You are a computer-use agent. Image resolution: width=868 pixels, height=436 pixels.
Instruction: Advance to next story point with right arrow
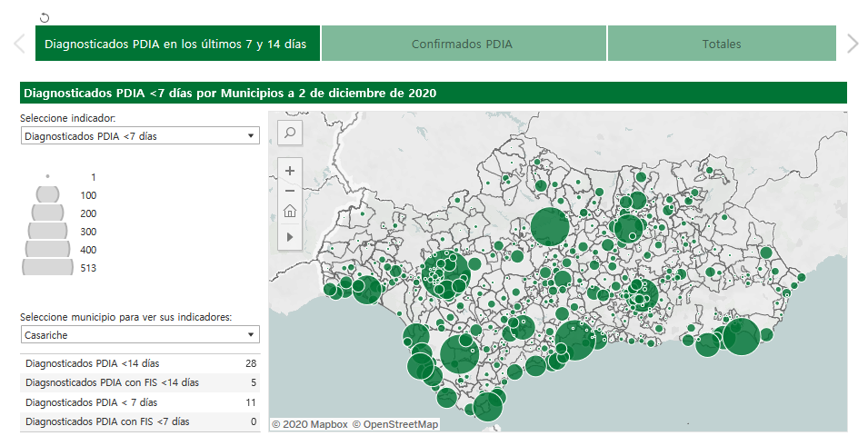[x=852, y=44]
